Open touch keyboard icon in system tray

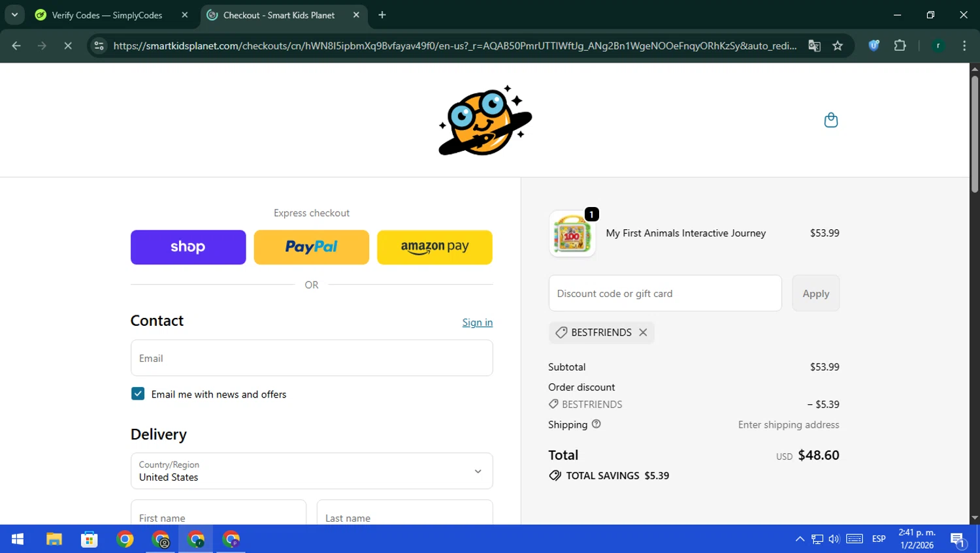tap(855, 539)
